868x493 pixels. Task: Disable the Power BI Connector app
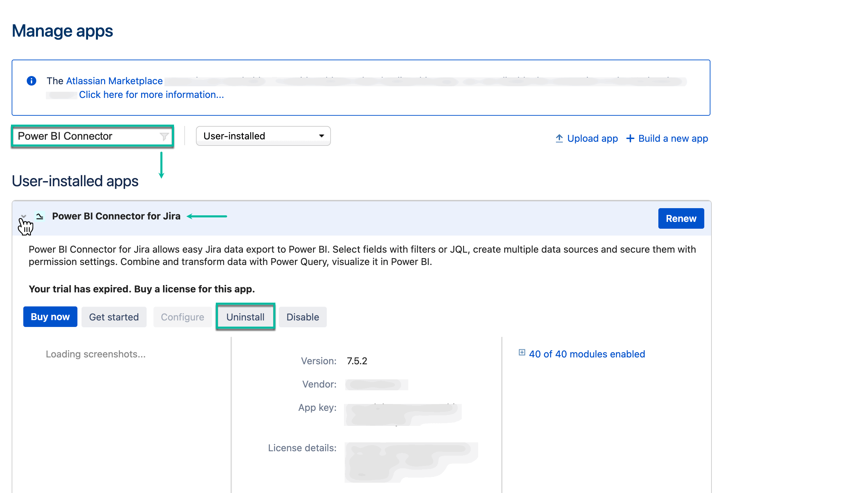tap(302, 317)
